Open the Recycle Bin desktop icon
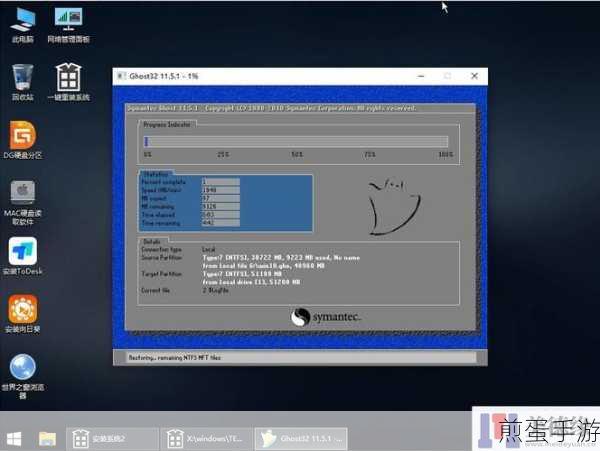 (x=23, y=83)
